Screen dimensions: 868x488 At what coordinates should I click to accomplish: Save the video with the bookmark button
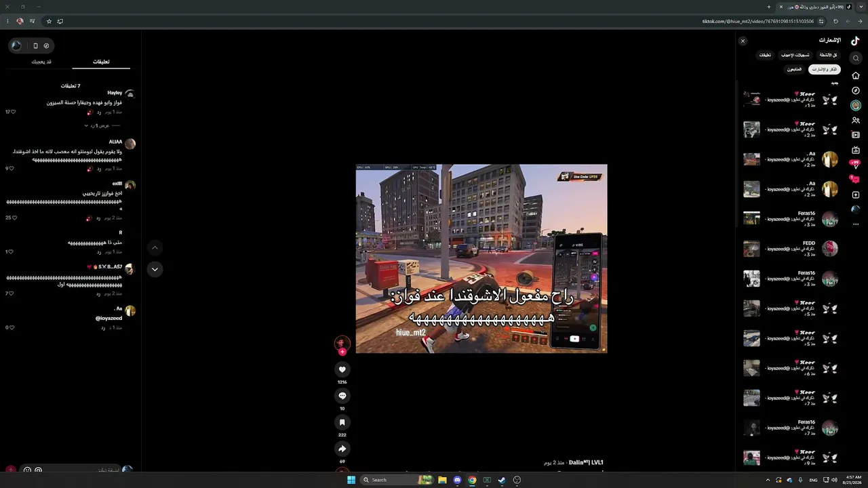pos(342,422)
